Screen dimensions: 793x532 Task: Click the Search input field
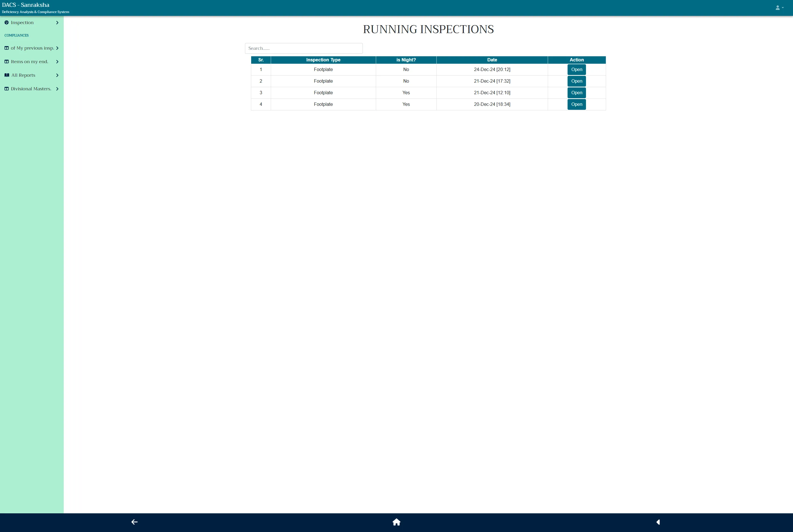[304, 48]
